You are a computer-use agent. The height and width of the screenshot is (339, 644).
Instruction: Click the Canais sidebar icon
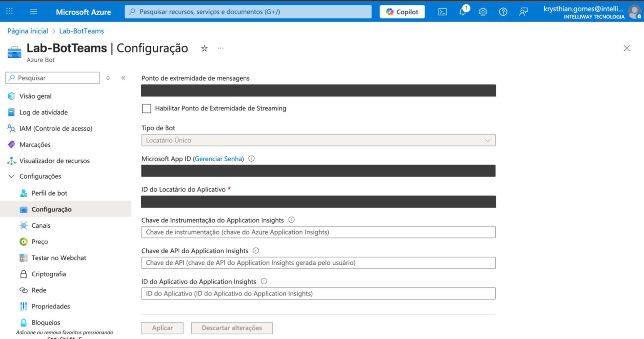click(23, 225)
